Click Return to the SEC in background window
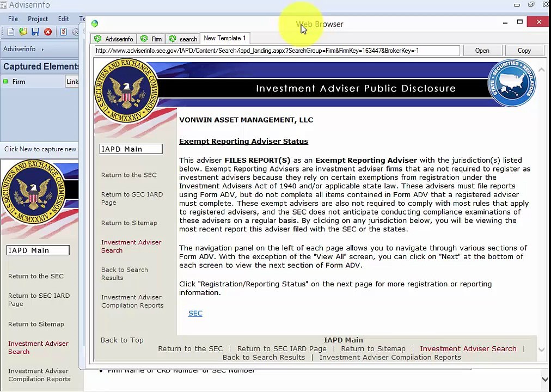 click(36, 277)
